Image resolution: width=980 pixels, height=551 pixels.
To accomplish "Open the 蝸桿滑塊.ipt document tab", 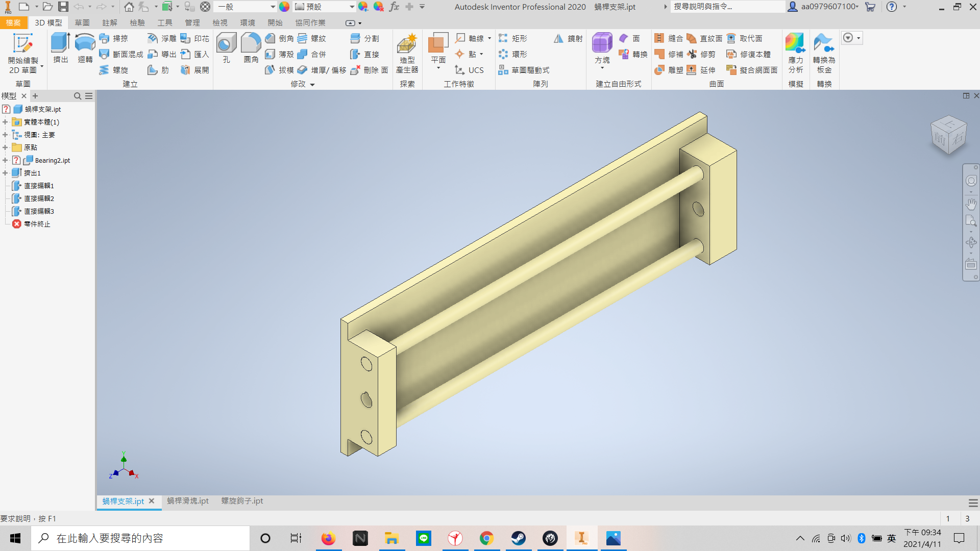I will (188, 501).
